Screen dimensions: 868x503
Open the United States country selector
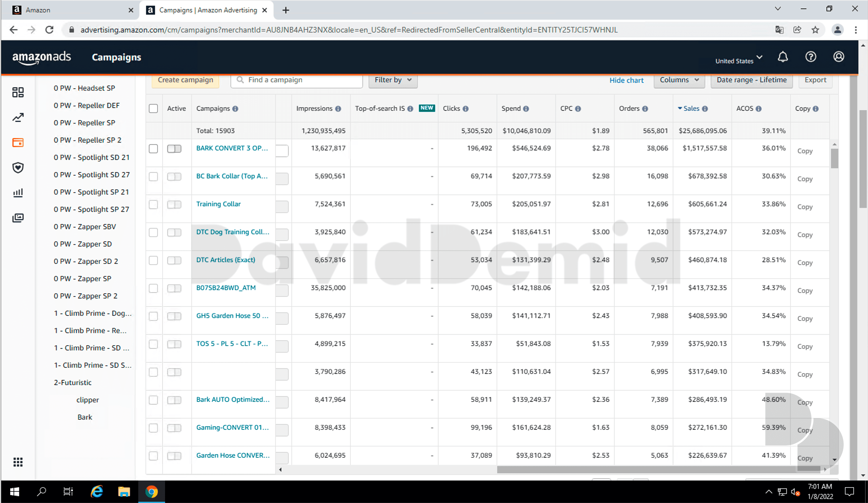click(739, 60)
